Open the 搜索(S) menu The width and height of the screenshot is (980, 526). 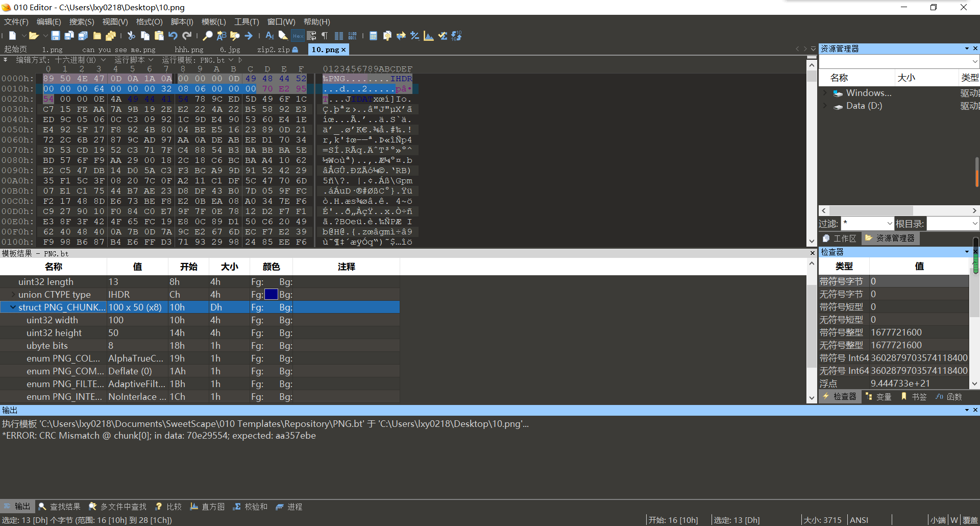[82, 22]
